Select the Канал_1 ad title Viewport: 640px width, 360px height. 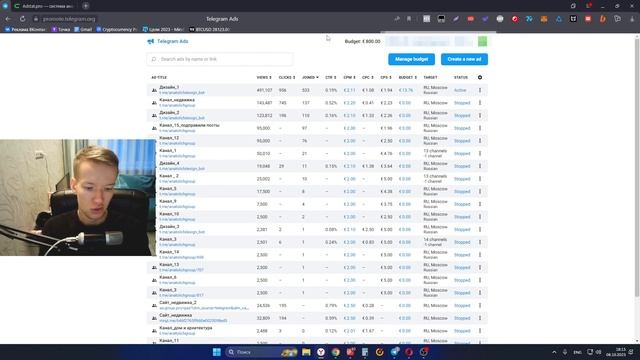click(x=168, y=151)
